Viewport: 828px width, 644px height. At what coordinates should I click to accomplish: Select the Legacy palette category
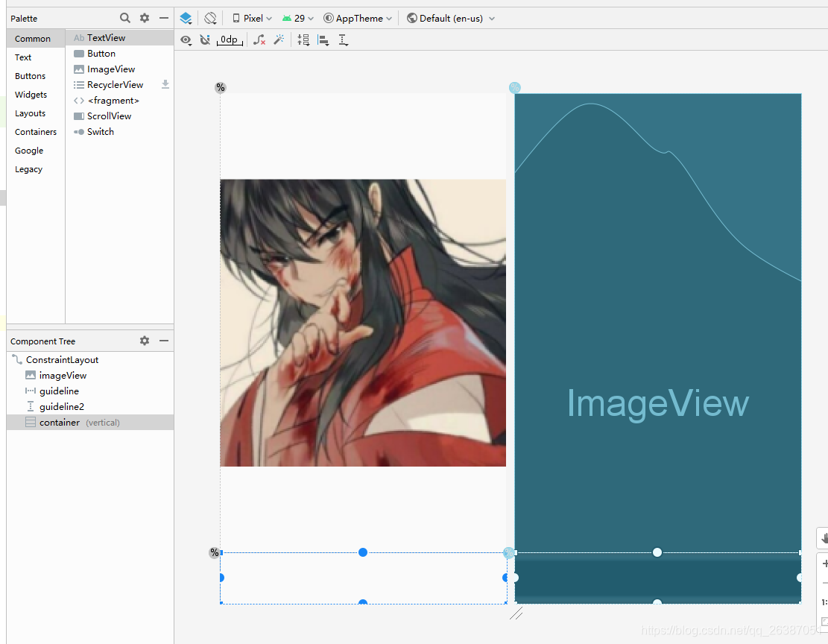coord(35,169)
